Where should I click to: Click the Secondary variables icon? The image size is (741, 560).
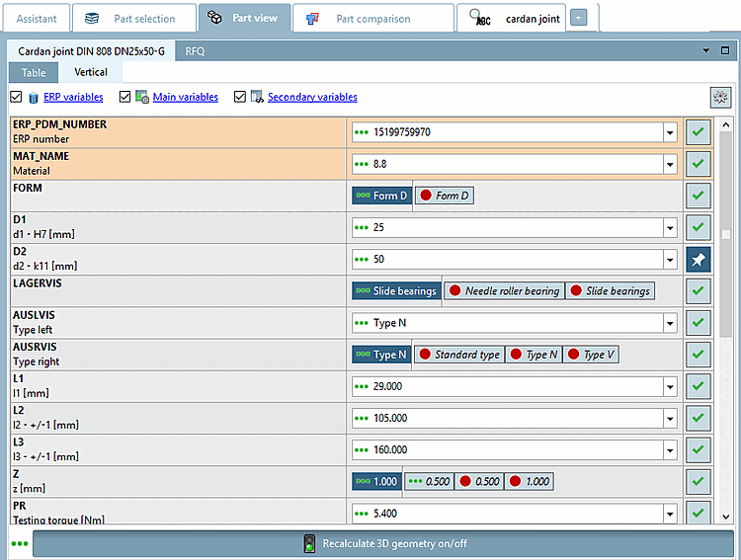point(257,97)
